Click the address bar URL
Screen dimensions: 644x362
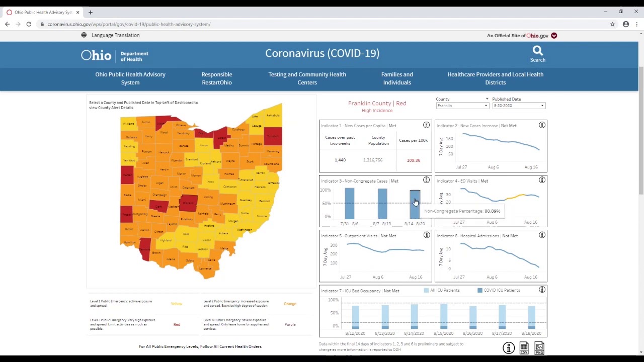point(129,24)
